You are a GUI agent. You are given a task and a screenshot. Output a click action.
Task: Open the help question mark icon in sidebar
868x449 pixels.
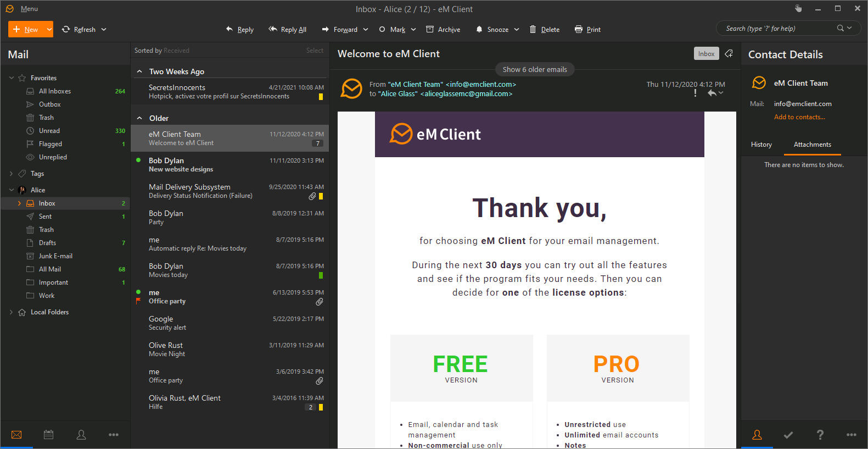click(820, 435)
